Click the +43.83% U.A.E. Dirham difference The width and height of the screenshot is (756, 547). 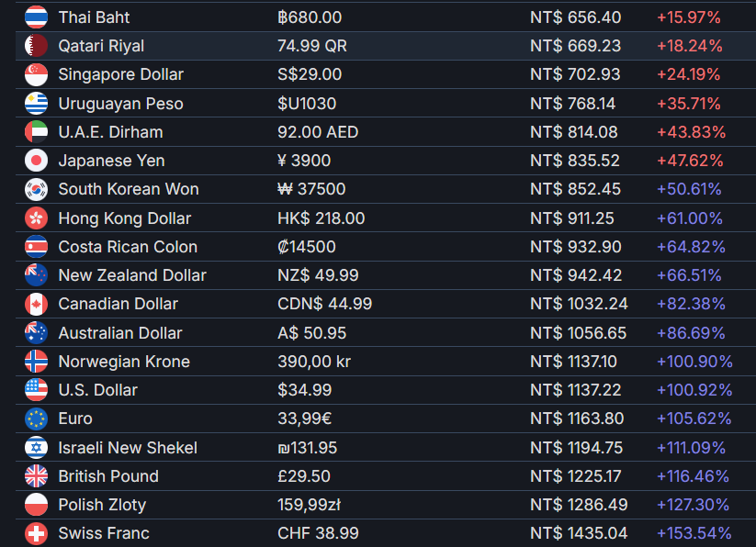click(x=692, y=132)
